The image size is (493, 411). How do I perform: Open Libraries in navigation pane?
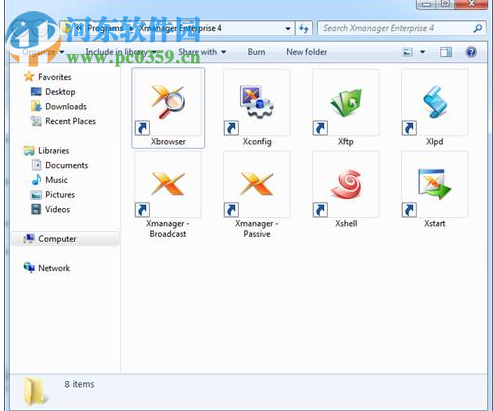coord(47,151)
